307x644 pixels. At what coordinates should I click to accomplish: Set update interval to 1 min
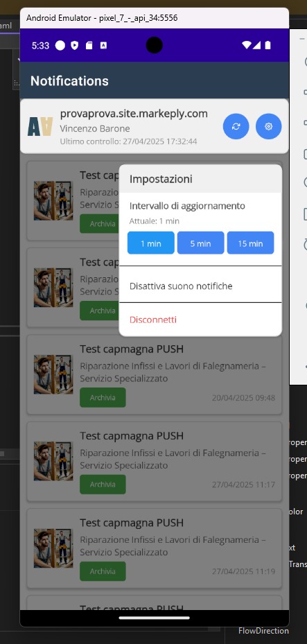pyautogui.click(x=151, y=243)
